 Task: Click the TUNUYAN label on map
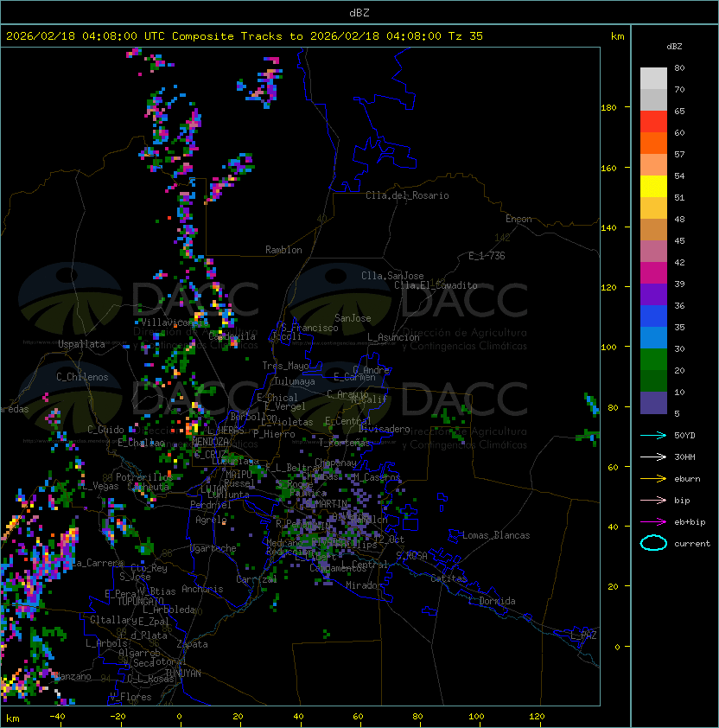click(x=183, y=674)
